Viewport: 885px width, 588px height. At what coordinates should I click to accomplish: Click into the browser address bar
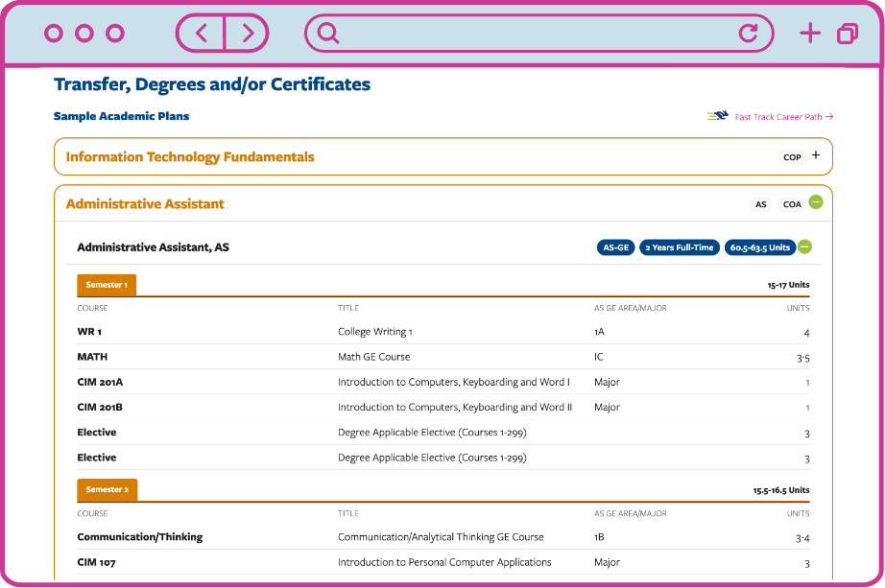(538, 34)
